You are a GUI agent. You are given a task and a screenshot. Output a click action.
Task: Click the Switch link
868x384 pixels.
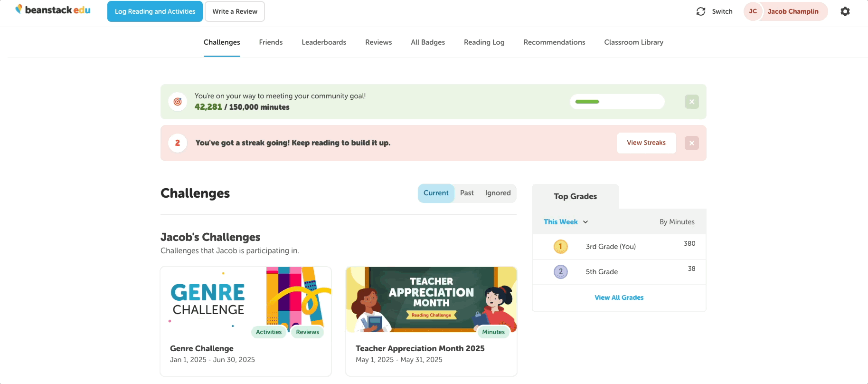(722, 11)
